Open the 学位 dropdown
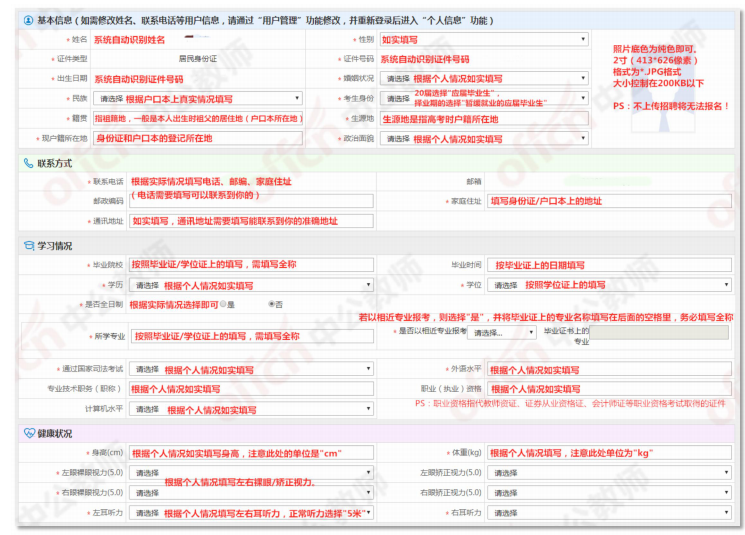 [x=609, y=285]
